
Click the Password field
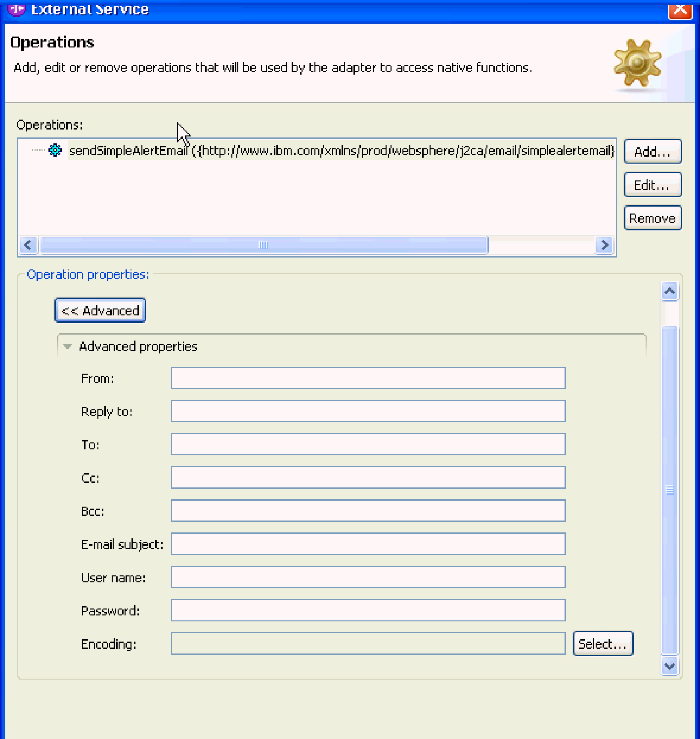[x=368, y=610]
